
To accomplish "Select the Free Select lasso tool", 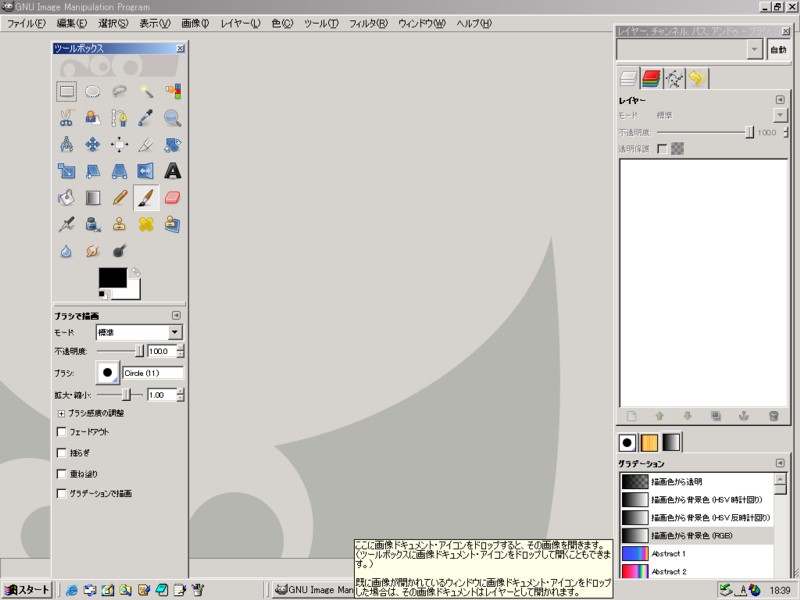I will (x=119, y=91).
